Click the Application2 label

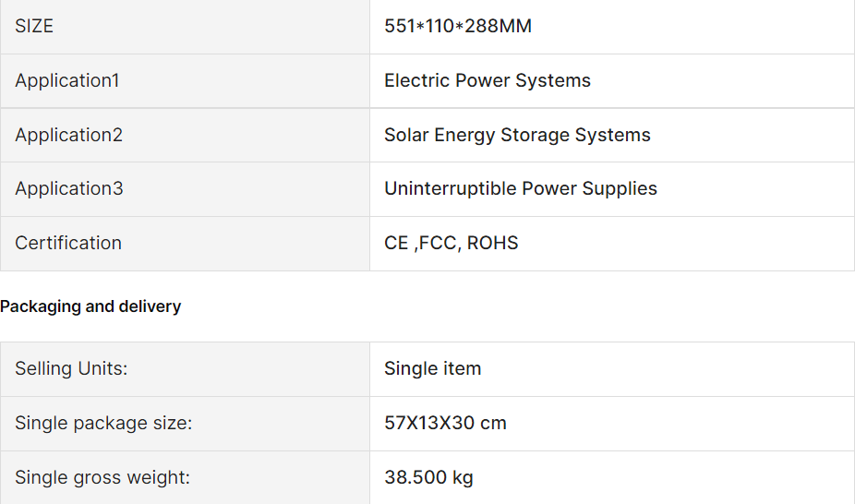click(x=68, y=135)
